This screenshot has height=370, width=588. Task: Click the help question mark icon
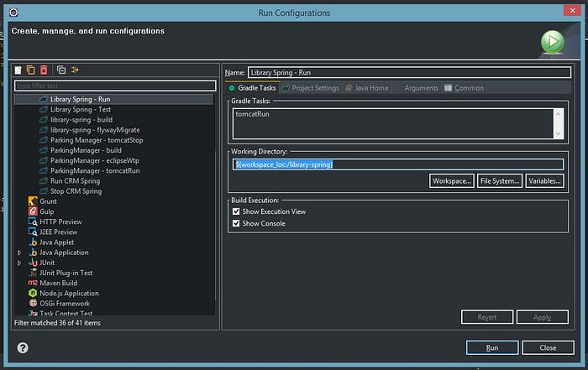coord(23,348)
